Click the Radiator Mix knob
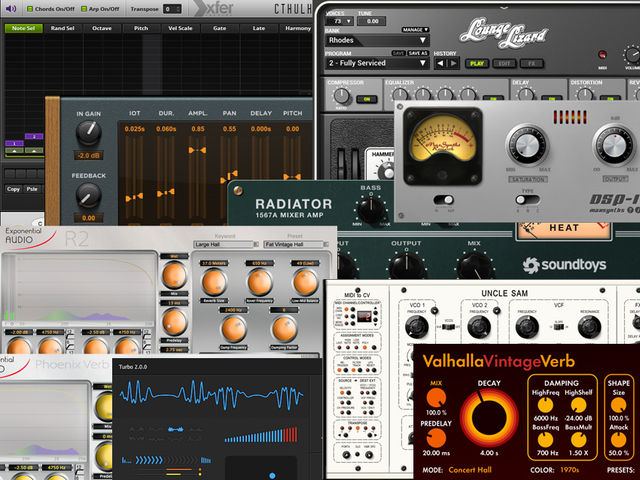Screen dimensions: 640x480 (475, 266)
